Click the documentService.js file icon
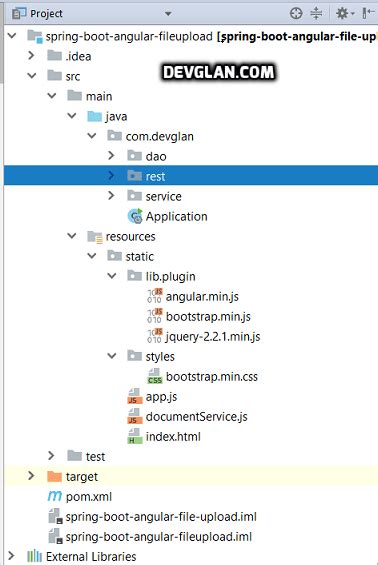The height and width of the screenshot is (565, 378). click(134, 416)
